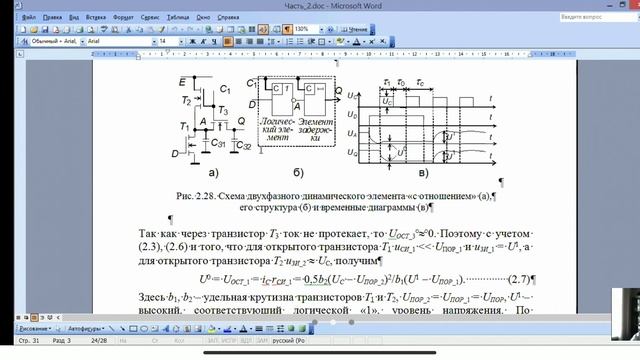Insert WordArt from the Drawing toolbar
The height and width of the screenshot is (360, 640).
165,329
